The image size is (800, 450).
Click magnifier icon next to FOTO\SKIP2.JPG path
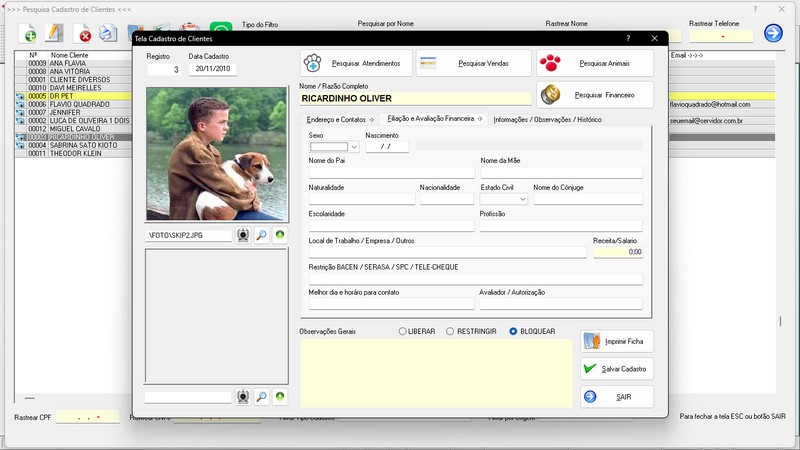[x=261, y=235]
